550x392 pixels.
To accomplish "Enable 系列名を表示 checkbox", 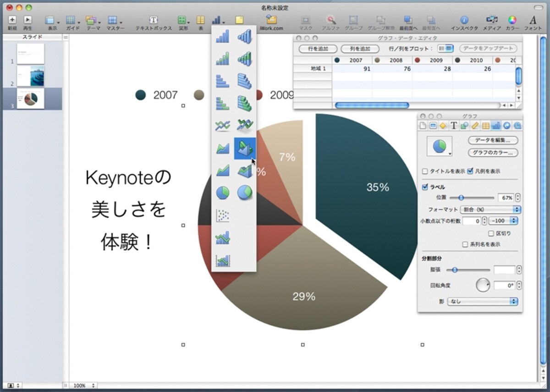I will click(465, 244).
